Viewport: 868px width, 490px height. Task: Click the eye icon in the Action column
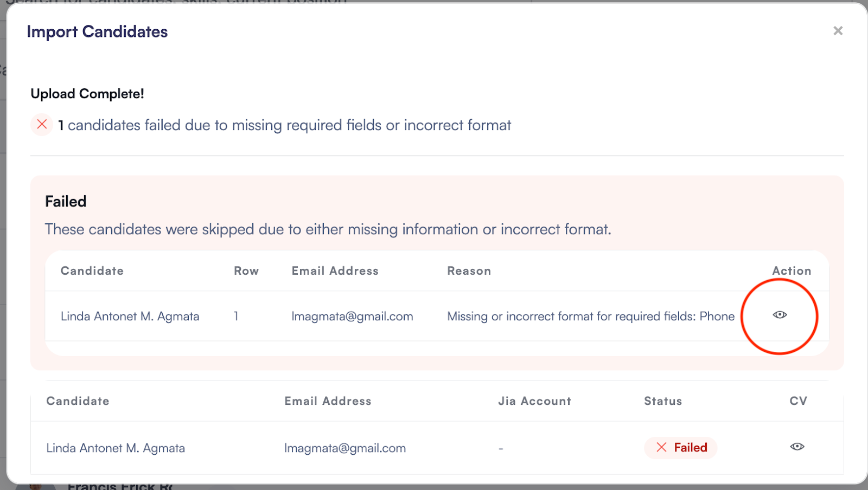tap(780, 315)
